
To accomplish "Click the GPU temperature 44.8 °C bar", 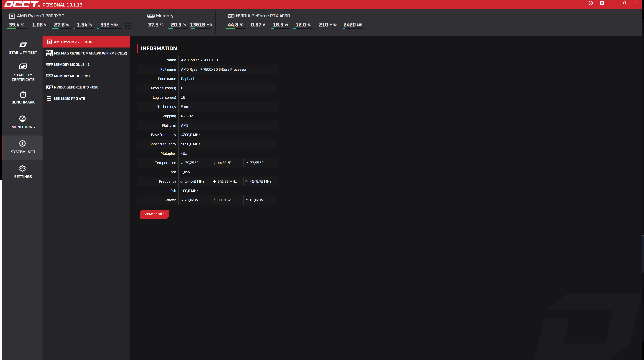I will click(x=235, y=29).
